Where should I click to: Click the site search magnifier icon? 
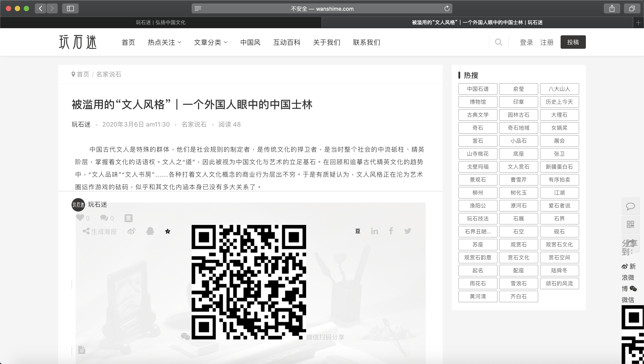click(498, 42)
